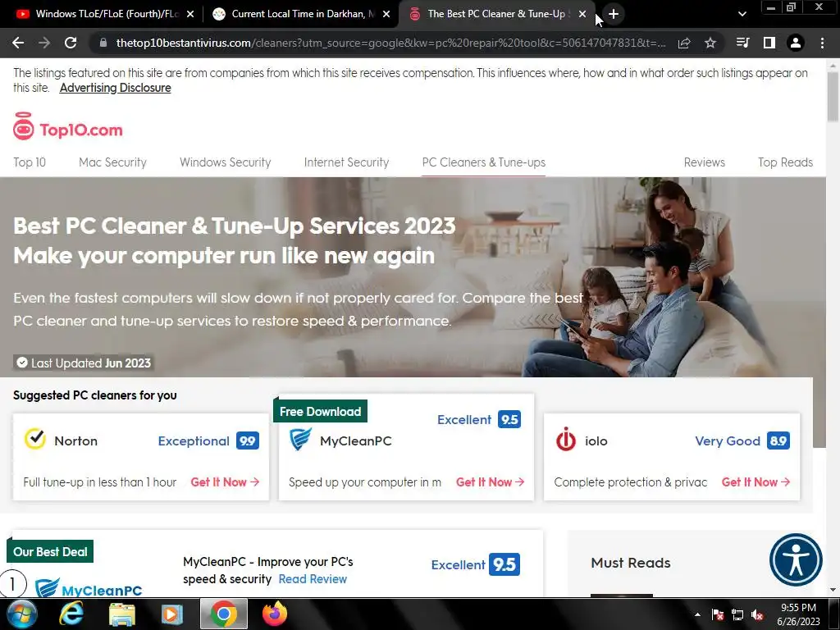The height and width of the screenshot is (630, 840).
Task: Launch Firefox from the taskbar
Action: [x=274, y=614]
